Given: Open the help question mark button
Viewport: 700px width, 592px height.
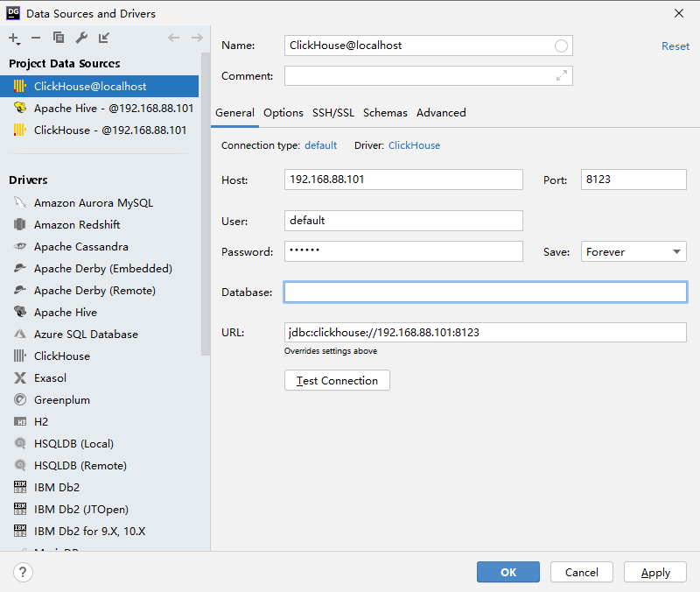Looking at the screenshot, I should (x=23, y=572).
